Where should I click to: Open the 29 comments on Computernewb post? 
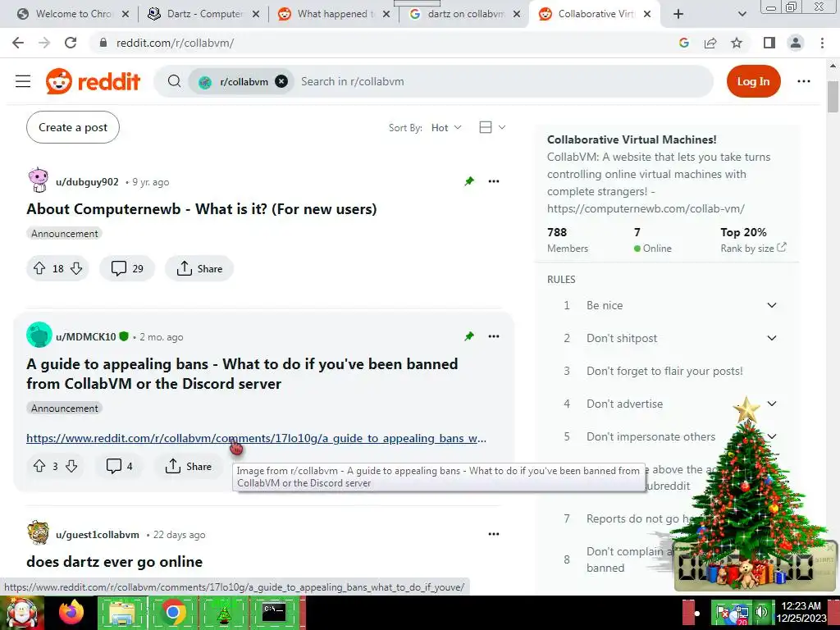pos(127,268)
